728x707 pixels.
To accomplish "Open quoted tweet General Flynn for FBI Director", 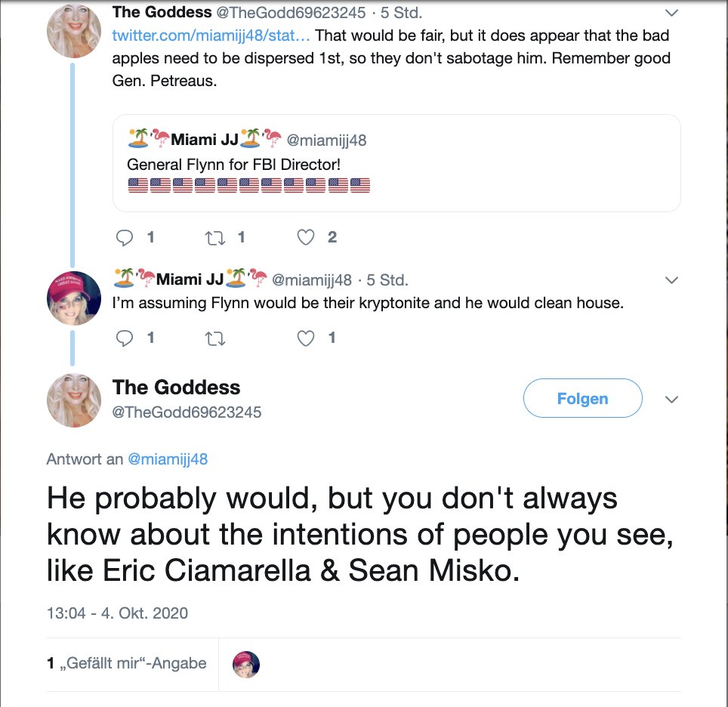I will (396, 162).
